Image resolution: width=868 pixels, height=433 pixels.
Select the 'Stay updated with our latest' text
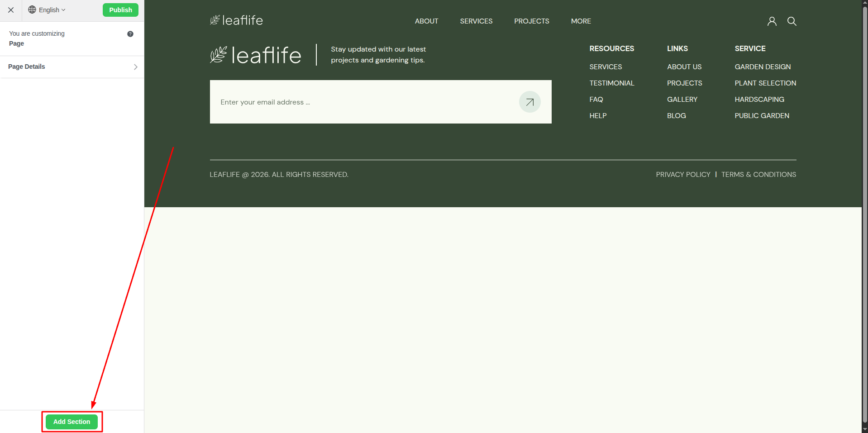click(378, 49)
